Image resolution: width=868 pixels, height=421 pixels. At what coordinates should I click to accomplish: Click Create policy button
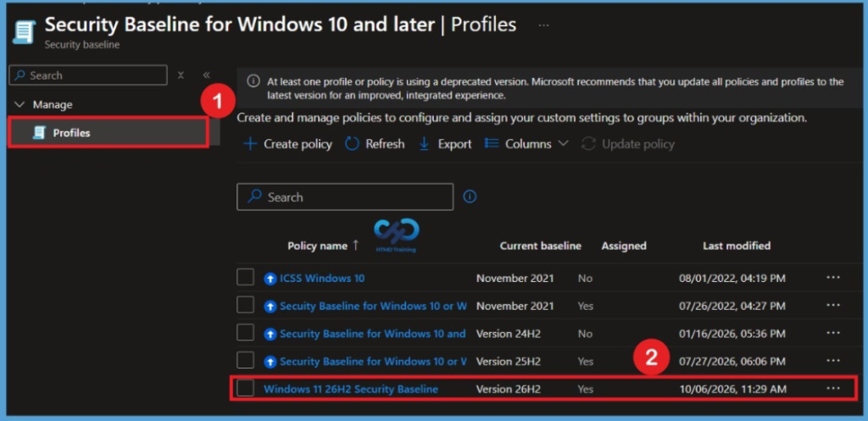pos(288,144)
